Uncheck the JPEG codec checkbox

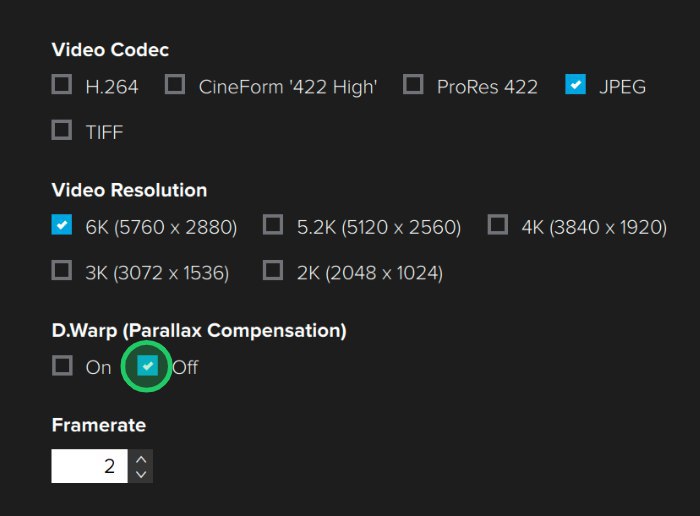[575, 84]
